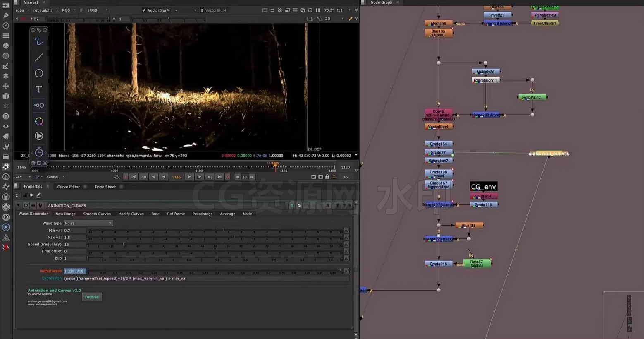Viewport: 644px width, 339px height.
Task: Open the sRGB viewer process dropdown
Action: point(98,10)
